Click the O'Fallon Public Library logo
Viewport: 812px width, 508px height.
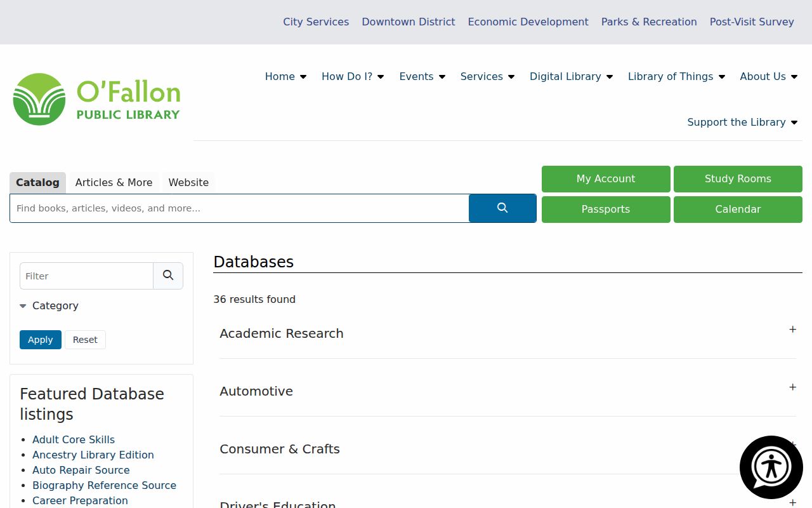96,99
